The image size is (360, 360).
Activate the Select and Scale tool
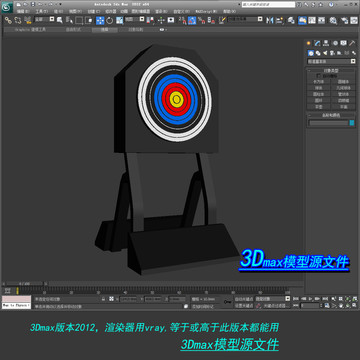(x=119, y=20)
